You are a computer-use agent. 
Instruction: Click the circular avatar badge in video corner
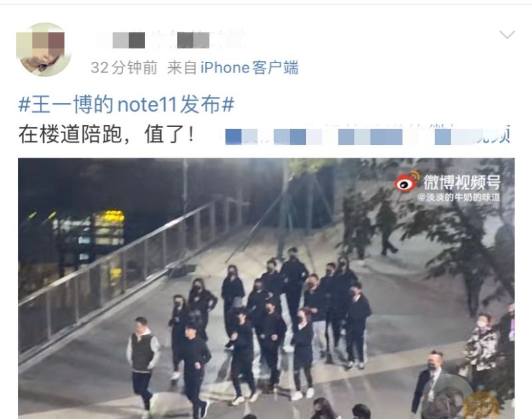[x=447, y=398]
